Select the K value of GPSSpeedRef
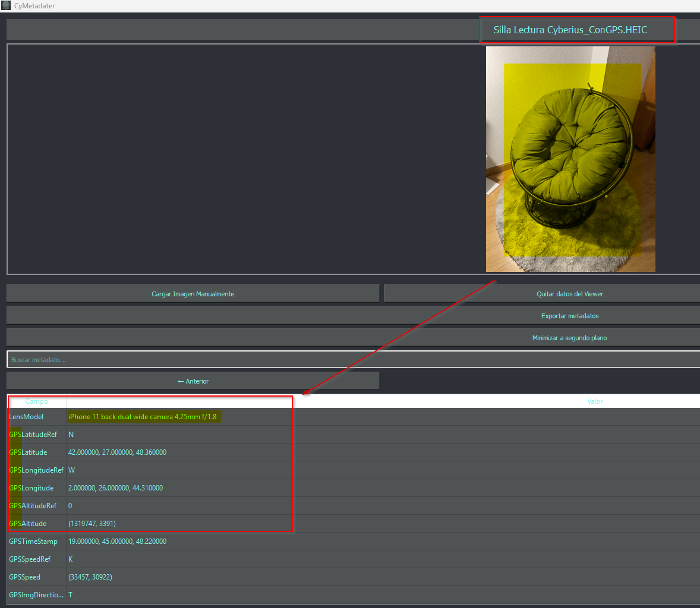Screen dimensions: 700x608 [71, 559]
